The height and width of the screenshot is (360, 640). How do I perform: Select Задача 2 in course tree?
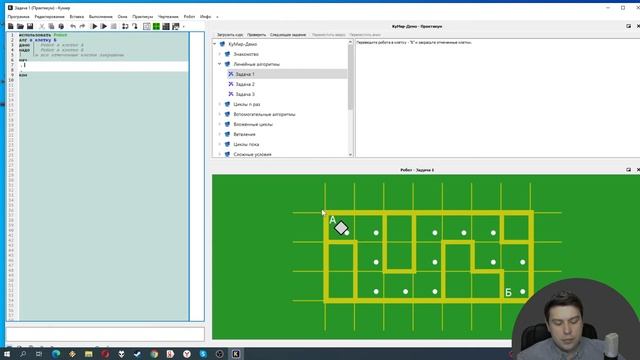click(245, 84)
